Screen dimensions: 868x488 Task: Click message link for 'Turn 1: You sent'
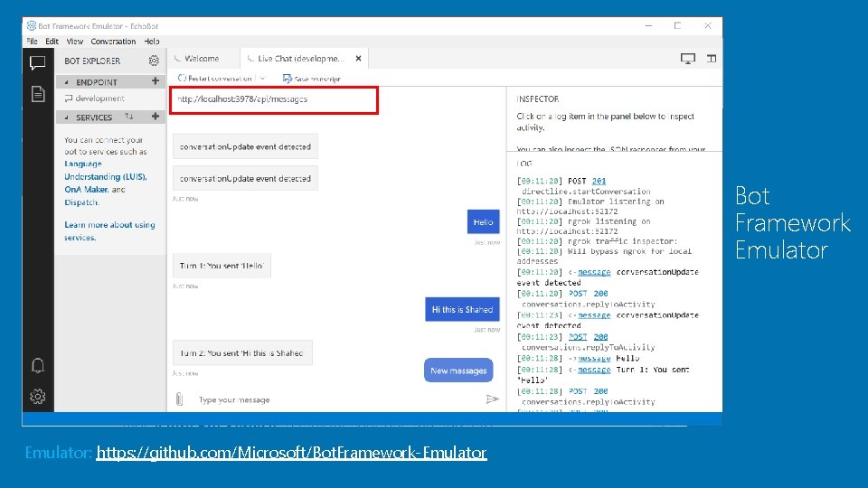[594, 370]
